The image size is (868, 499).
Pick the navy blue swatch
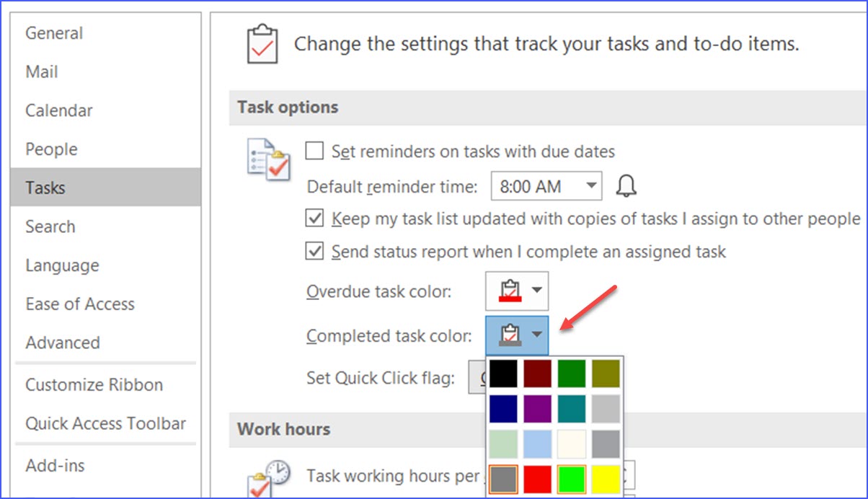pyautogui.click(x=503, y=409)
